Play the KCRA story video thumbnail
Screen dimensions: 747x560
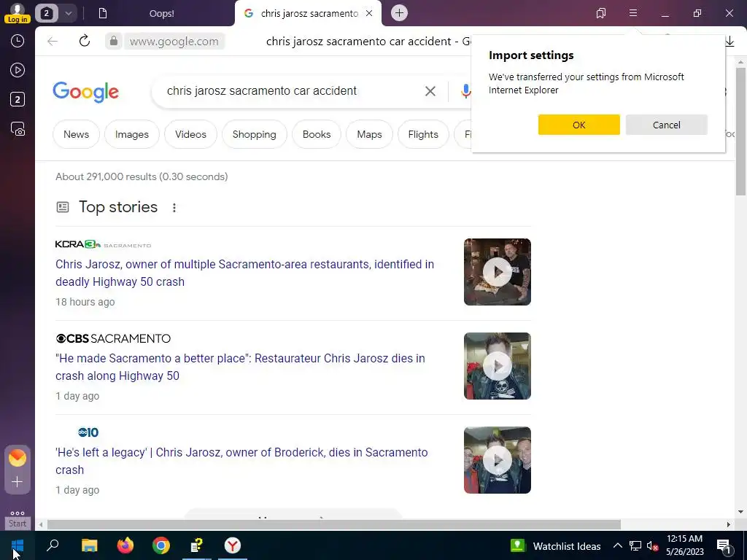498,272
